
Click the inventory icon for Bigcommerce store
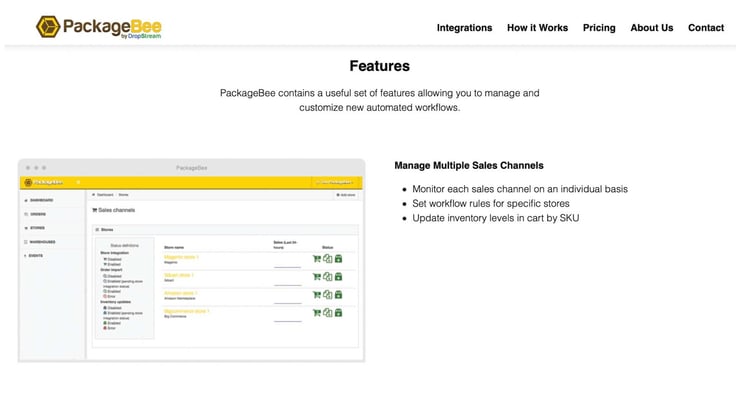[x=338, y=313]
